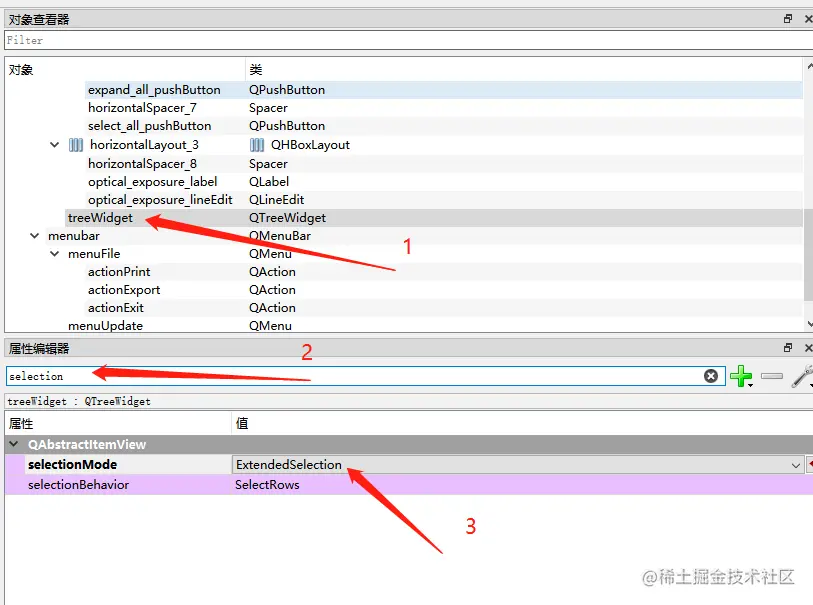Screen dimensions: 813x605
Task: Click the QTreeWidget class cell
Action: pyautogui.click(x=287, y=218)
